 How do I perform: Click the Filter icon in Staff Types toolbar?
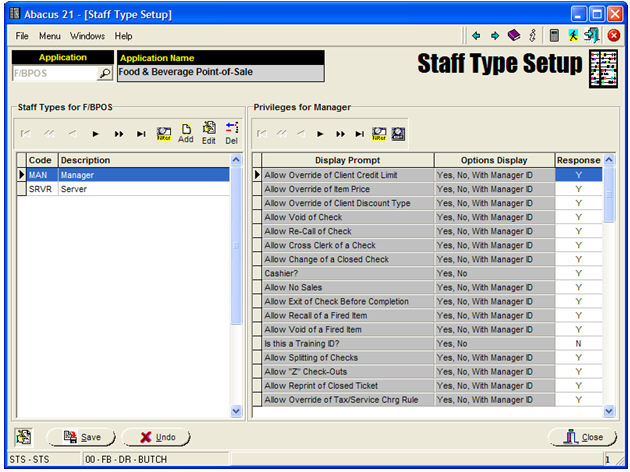(164, 132)
